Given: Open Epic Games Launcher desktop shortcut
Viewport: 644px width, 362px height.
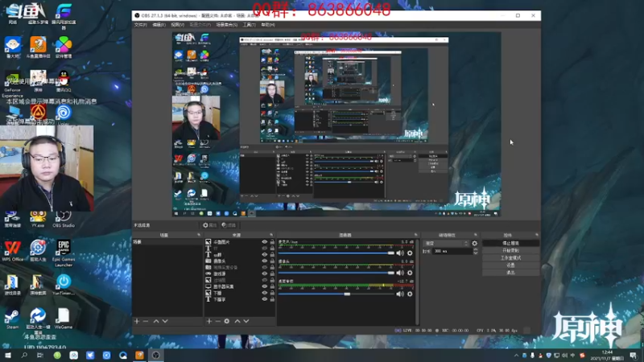Looking at the screenshot, I should pos(64,253).
